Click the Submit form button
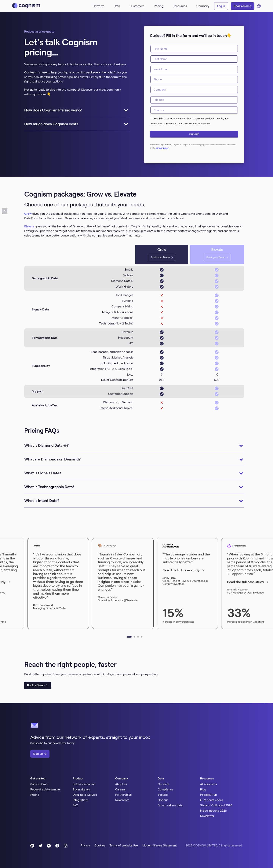The width and height of the screenshot is (273, 868). [194, 134]
